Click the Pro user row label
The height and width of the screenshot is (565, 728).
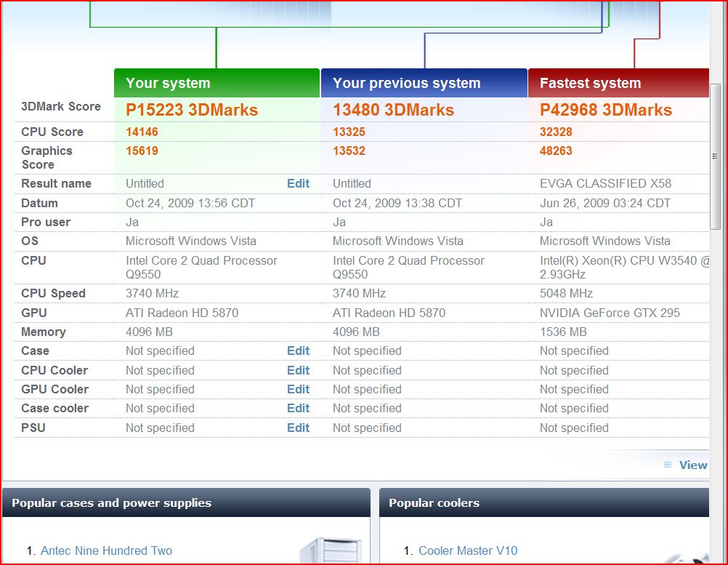[x=46, y=222]
